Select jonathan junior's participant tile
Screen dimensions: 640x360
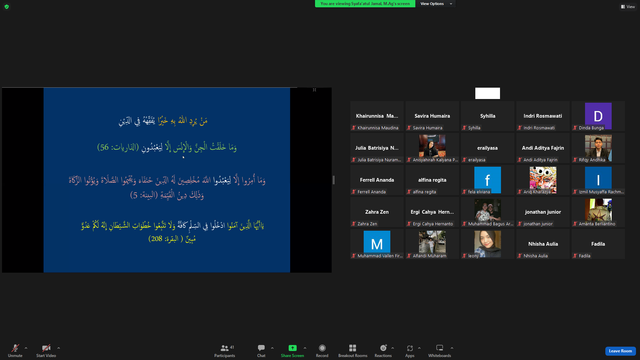tap(543, 212)
